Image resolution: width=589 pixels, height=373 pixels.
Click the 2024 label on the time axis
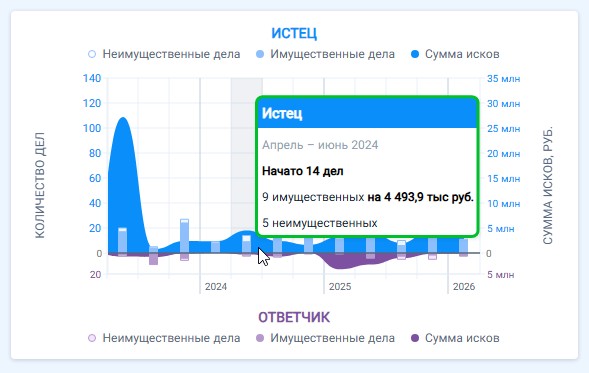216,287
